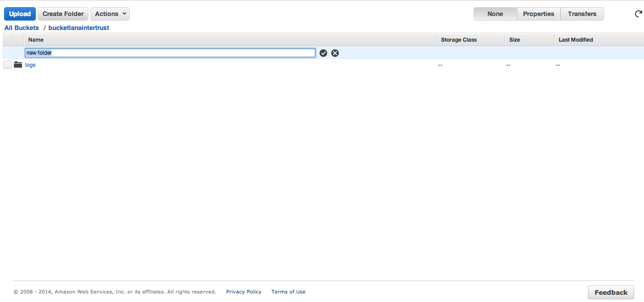Image resolution: width=644 pixels, height=302 pixels.
Task: Tick the checkbox beside logs folder
Action: pyautogui.click(x=7, y=65)
